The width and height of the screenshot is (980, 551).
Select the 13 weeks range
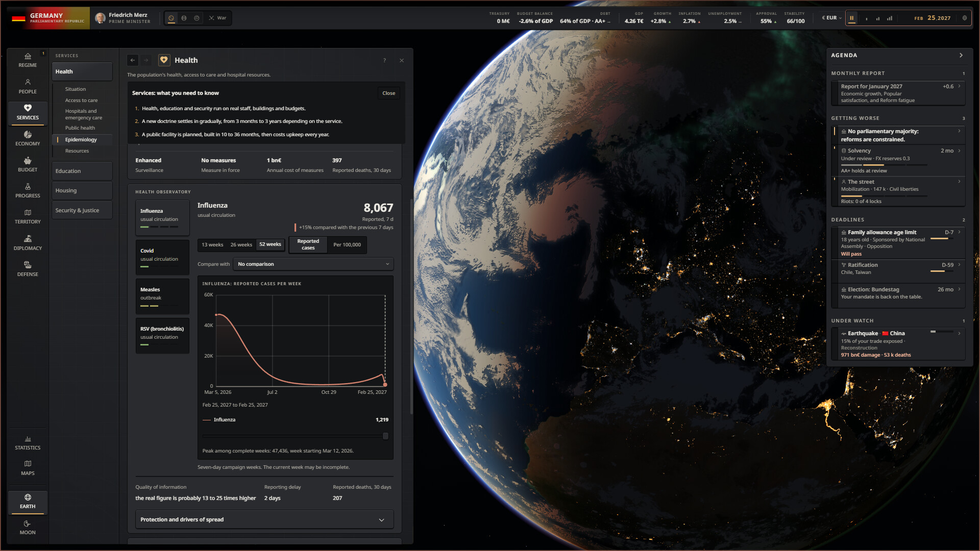[x=212, y=244]
